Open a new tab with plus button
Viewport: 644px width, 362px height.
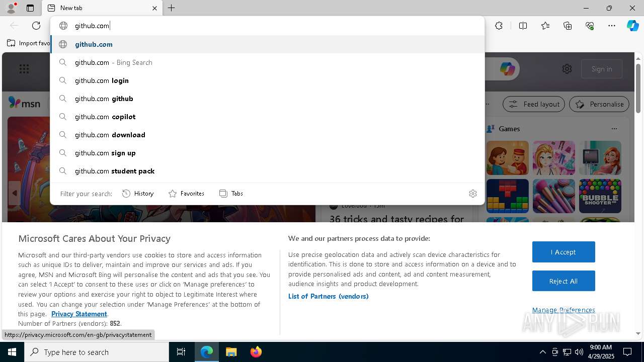[172, 8]
